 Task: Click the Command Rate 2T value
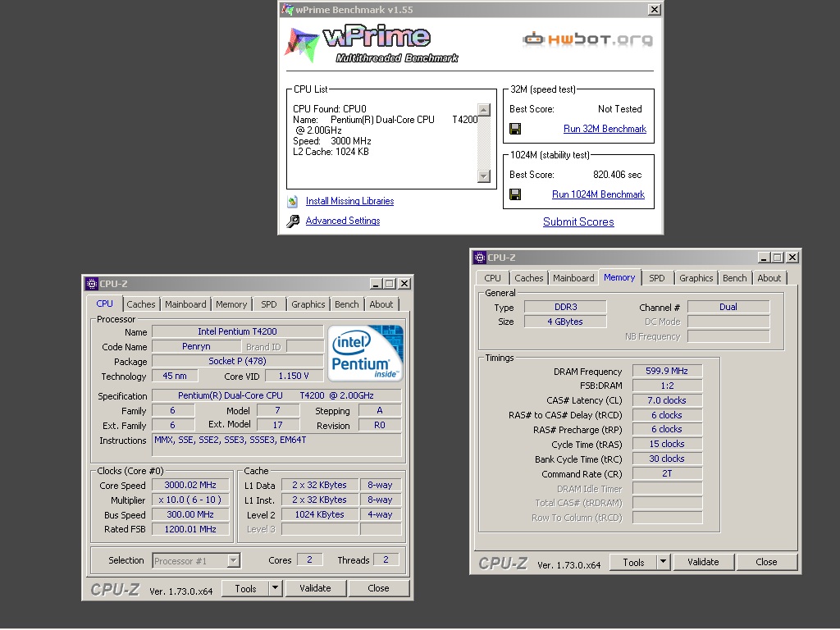(x=667, y=473)
